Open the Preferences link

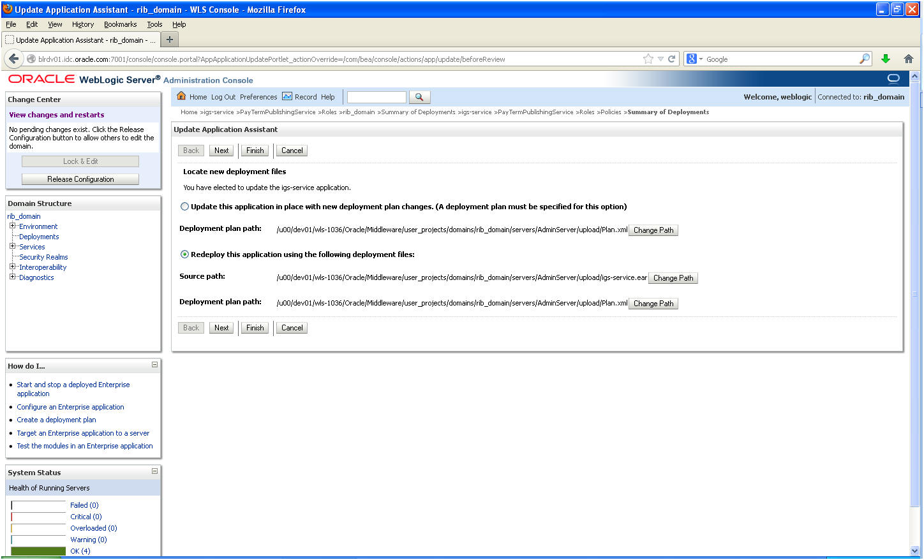(258, 97)
